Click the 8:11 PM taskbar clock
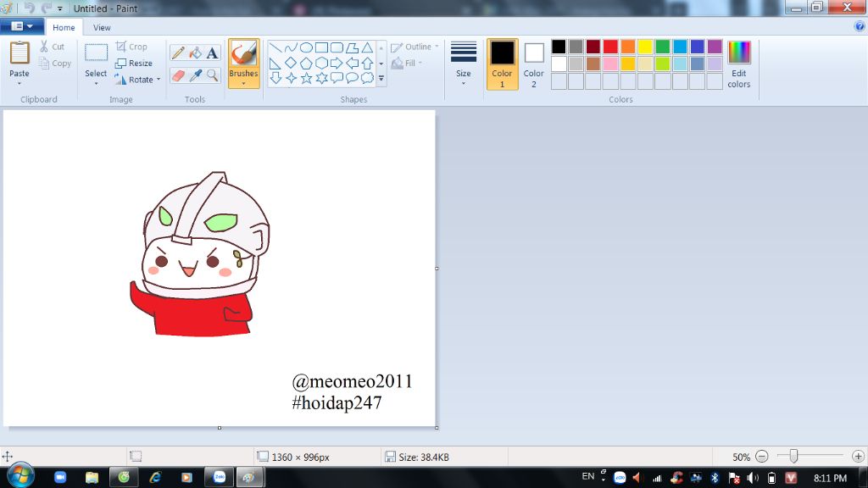 coord(830,478)
